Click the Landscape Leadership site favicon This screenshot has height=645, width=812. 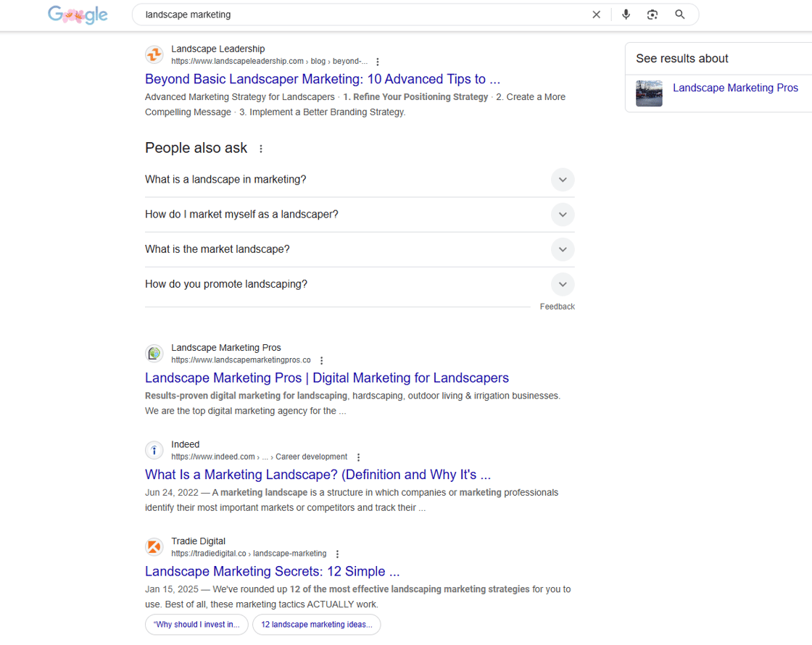tap(154, 54)
